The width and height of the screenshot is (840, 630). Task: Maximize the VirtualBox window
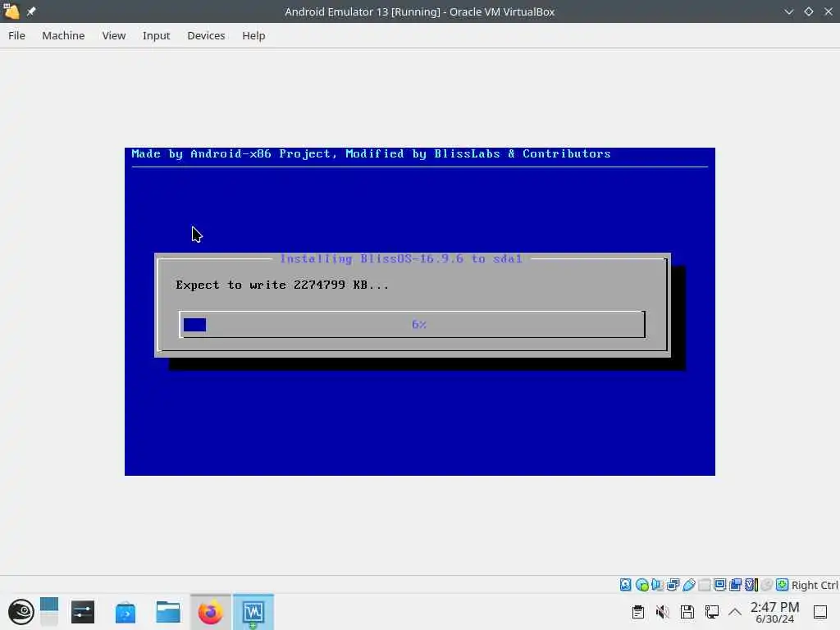pos(808,11)
